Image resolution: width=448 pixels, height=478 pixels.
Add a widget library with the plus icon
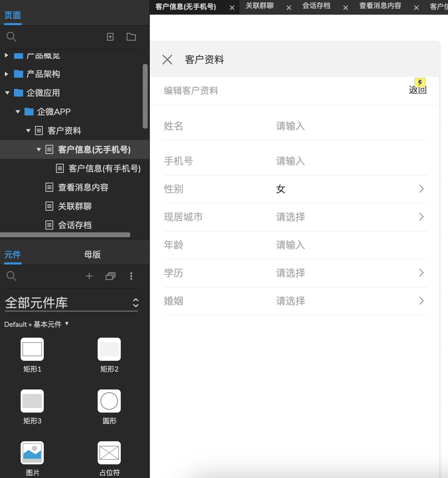coord(89,276)
